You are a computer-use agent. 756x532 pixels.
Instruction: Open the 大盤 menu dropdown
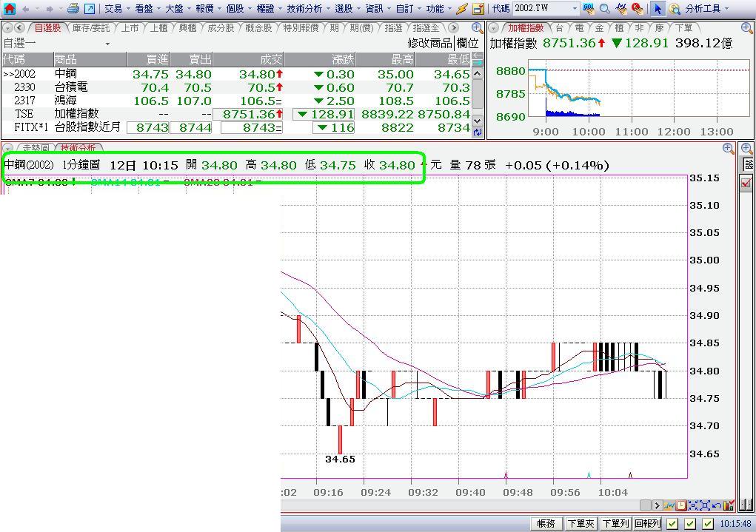[x=178, y=9]
